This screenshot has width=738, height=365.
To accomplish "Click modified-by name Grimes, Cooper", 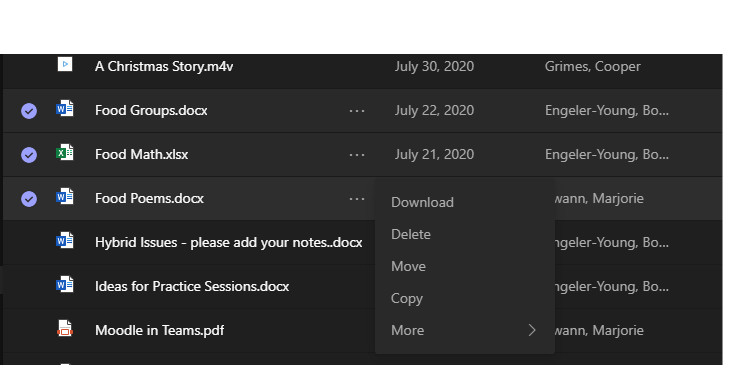I will pyautogui.click(x=593, y=66).
